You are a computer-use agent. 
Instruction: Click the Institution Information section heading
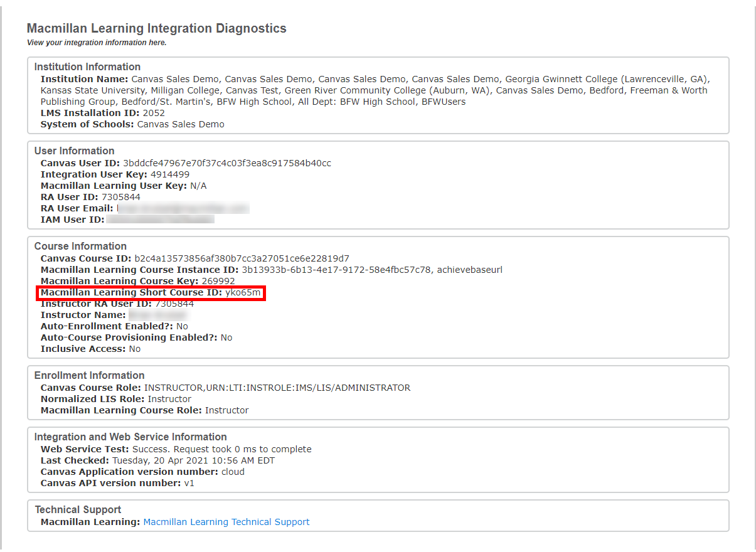[87, 66]
